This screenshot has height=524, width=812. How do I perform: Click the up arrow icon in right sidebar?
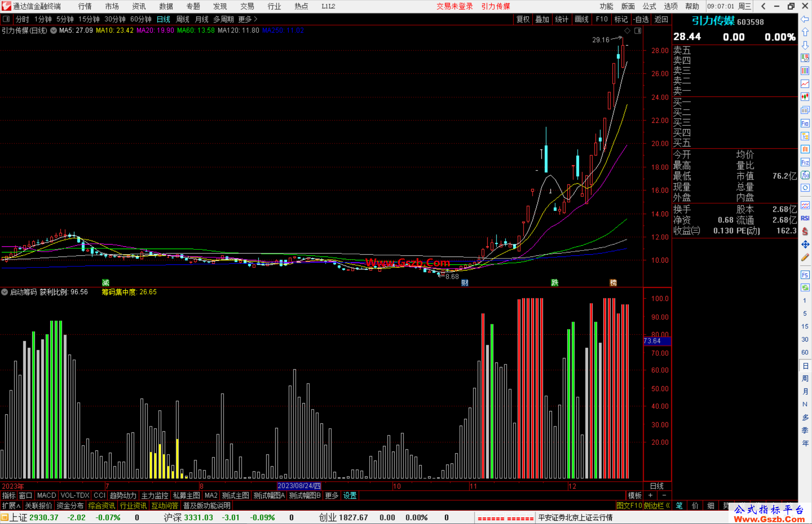pos(805,32)
